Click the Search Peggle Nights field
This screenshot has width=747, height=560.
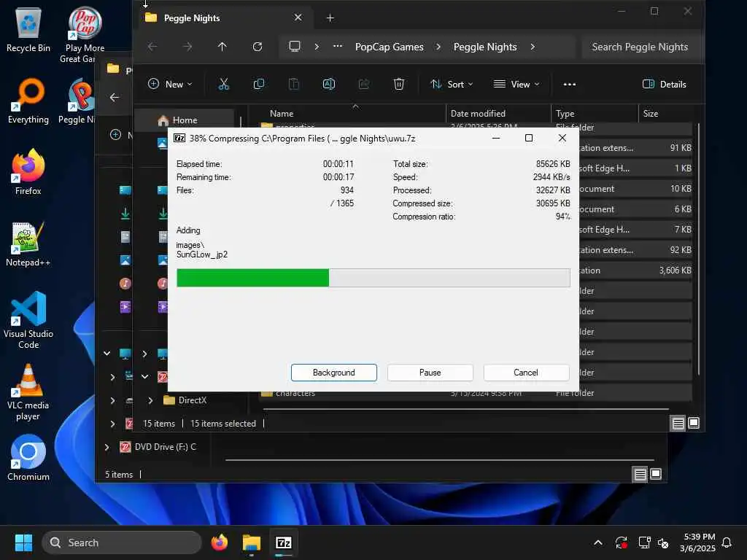(640, 47)
